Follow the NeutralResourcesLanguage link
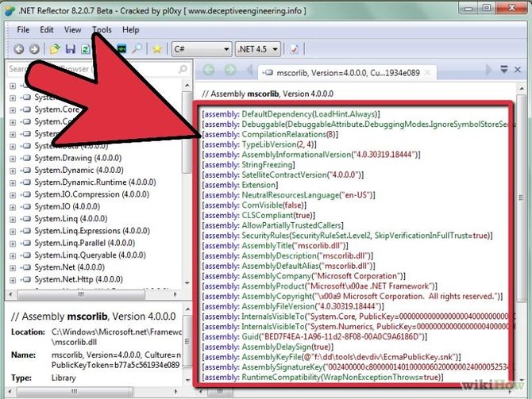This screenshot has height=399, width=532. (290, 195)
